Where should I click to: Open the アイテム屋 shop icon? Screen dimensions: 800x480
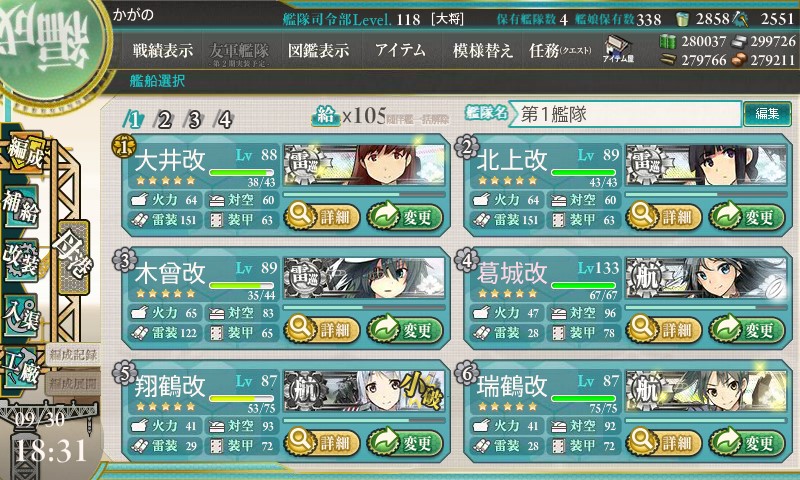point(618,49)
